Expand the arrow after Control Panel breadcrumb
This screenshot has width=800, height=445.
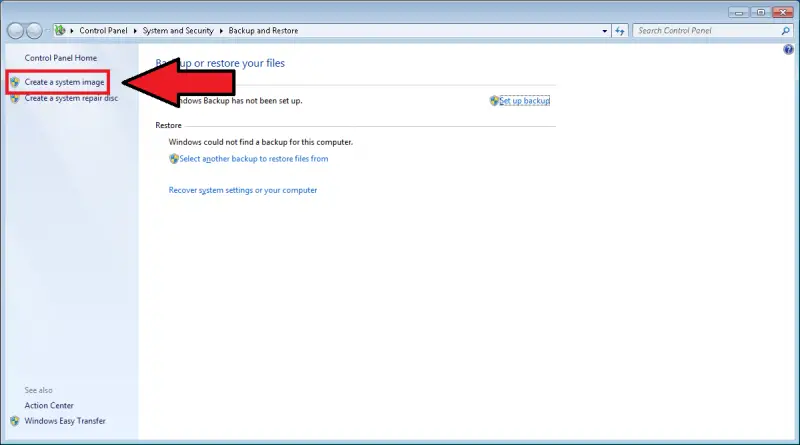click(x=135, y=31)
